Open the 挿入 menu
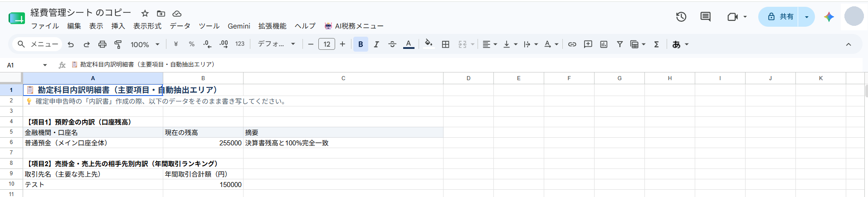The height and width of the screenshot is (197, 868). (118, 26)
